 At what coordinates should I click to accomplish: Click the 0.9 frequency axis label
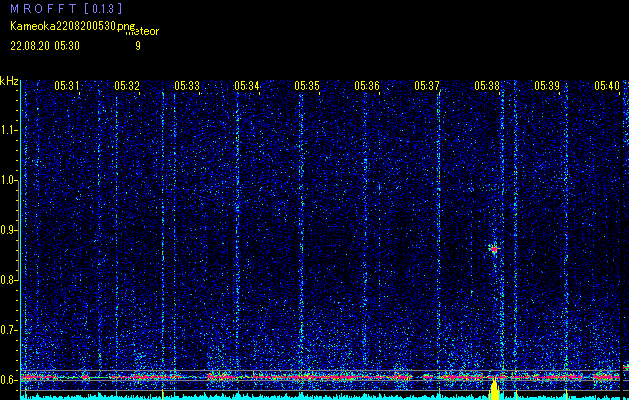click(x=8, y=230)
